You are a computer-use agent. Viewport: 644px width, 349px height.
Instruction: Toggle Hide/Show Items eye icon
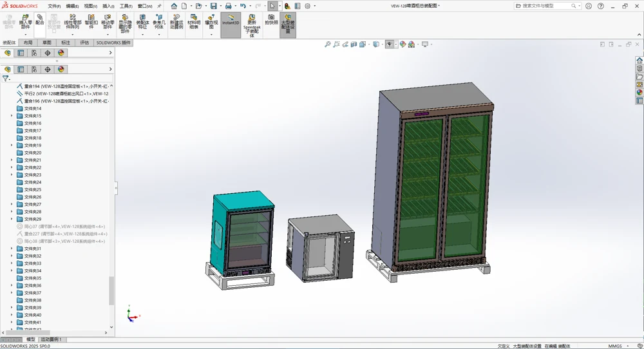click(x=390, y=44)
